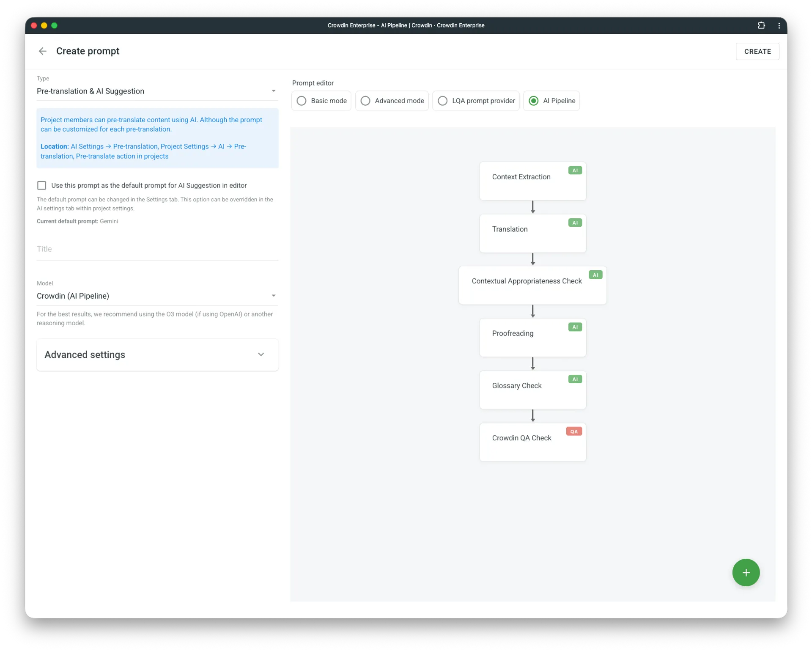The image size is (812, 651).
Task: Click the back arrow to exit prompt creation
Action: point(42,51)
